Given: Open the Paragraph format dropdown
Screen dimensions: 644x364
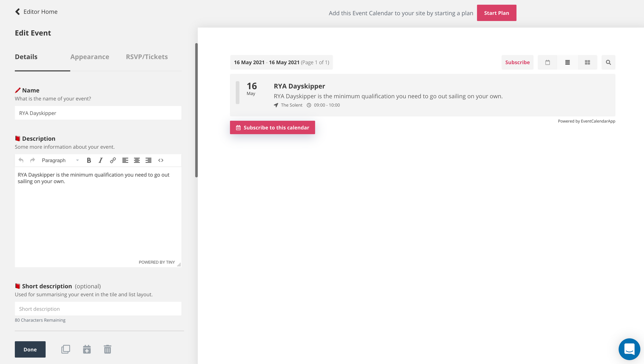Looking at the screenshot, I should (60, 160).
